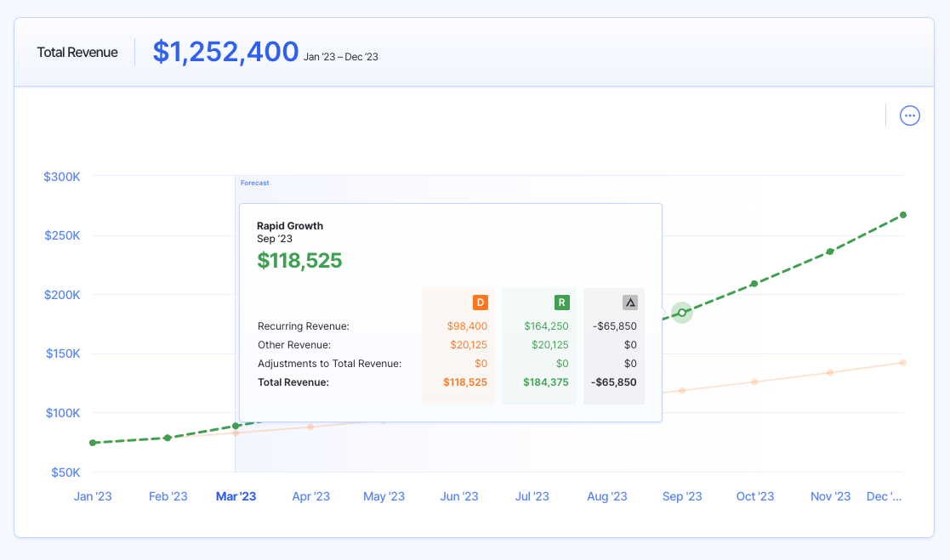The image size is (950, 560).
Task: Open the chart options ellipsis menu
Action: click(909, 116)
